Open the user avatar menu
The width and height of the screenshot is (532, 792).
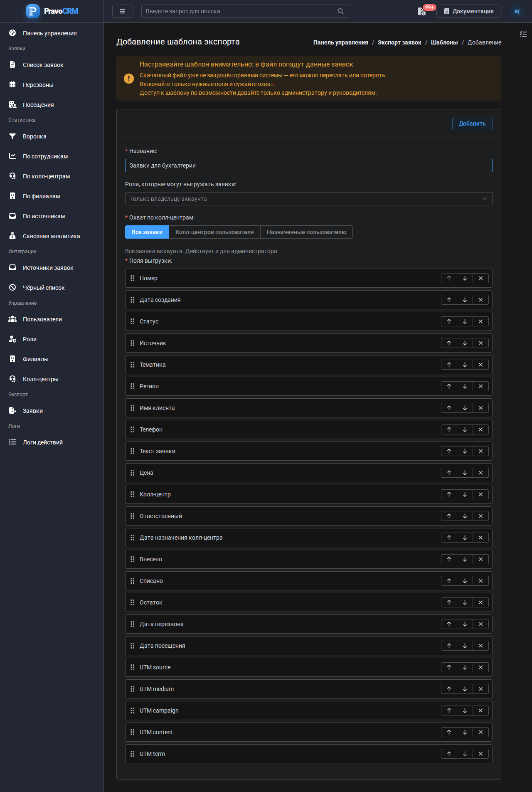(517, 11)
